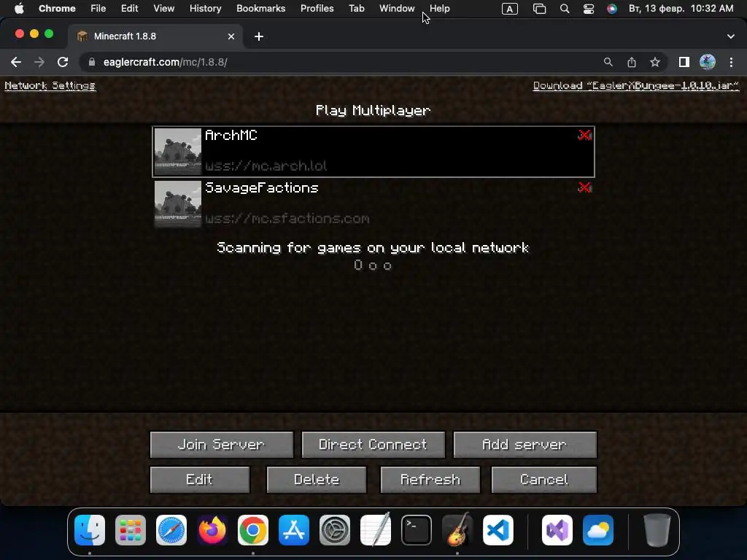Viewport: 747px width, 560px height.
Task: Switch keyboard input source icon
Action: (x=510, y=9)
